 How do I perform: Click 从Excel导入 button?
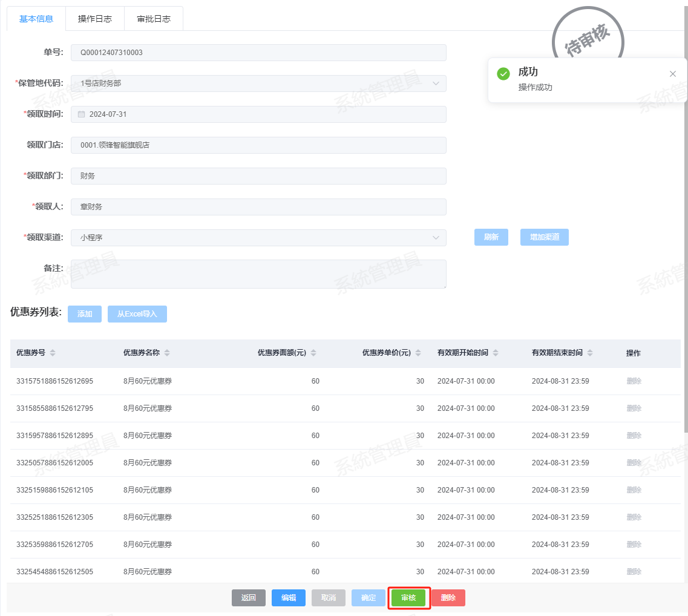(137, 313)
